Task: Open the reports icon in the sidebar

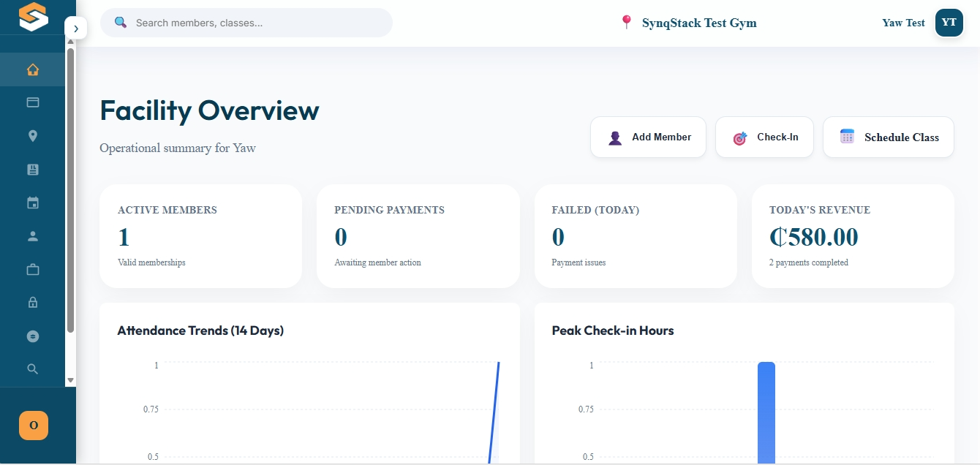Action: coord(32,169)
